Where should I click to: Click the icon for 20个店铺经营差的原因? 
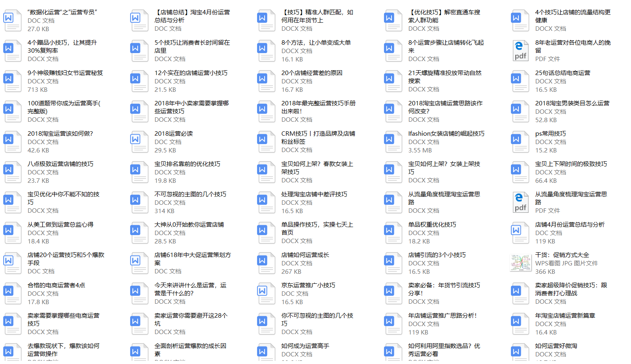click(266, 81)
